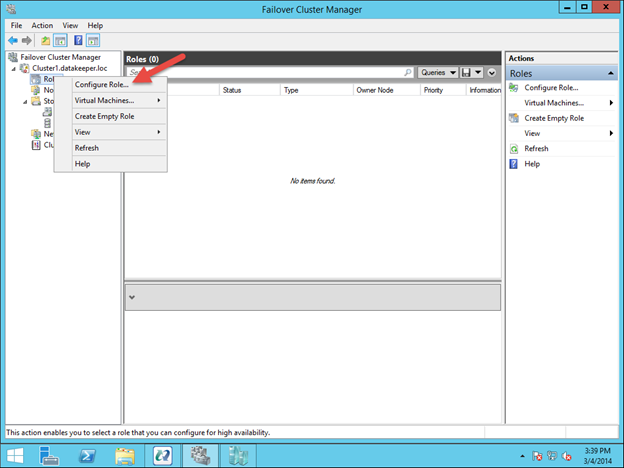Screen dimensions: 624x468
Task: Select Create Empty Role in context menu
Action: tap(105, 116)
